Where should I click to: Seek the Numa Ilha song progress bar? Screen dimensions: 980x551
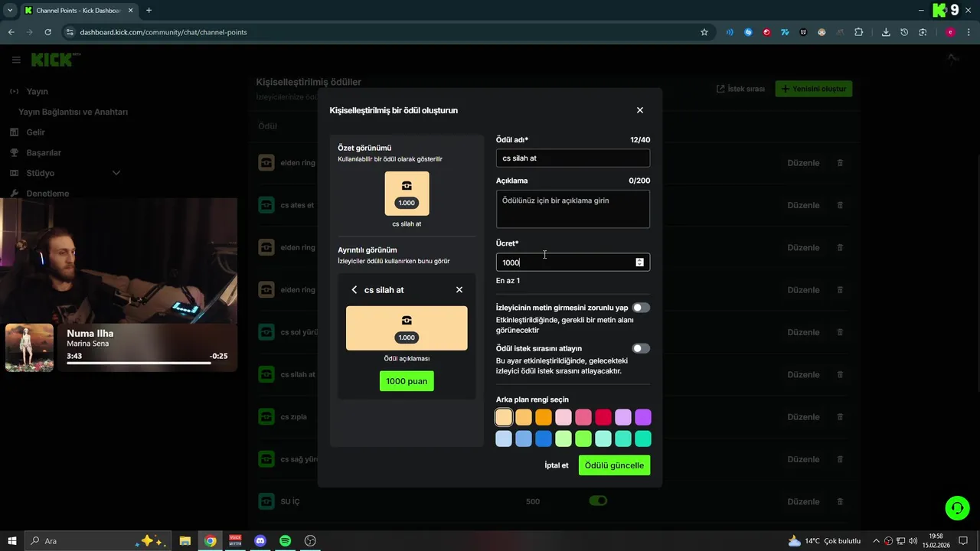coord(147,363)
